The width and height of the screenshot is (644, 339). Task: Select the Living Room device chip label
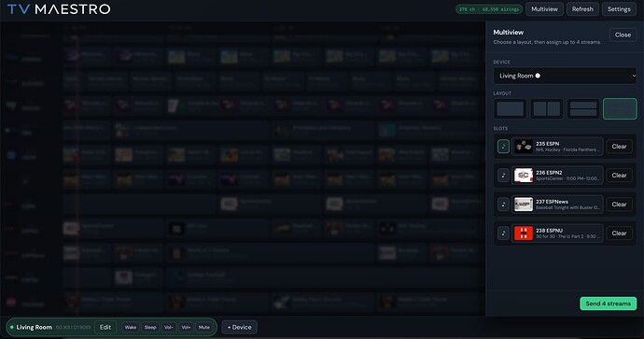35,327
